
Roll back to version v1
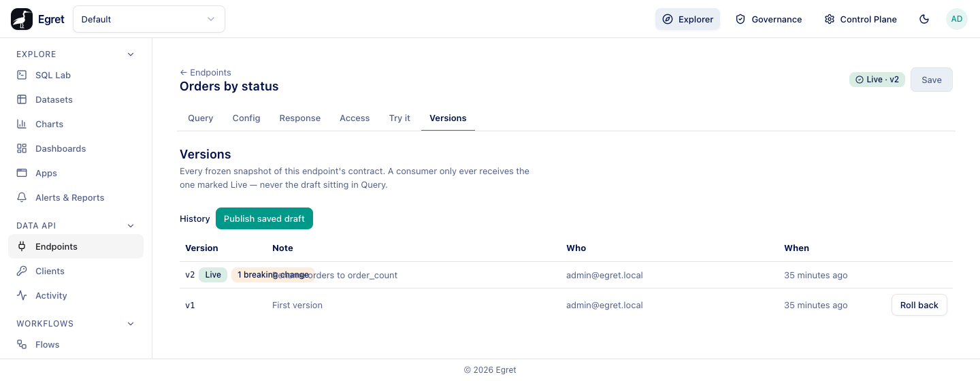(919, 305)
